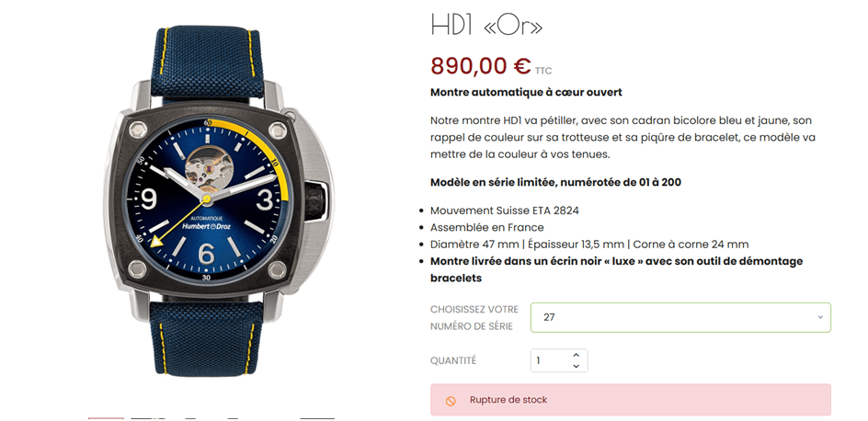Click the Mouvement Suisse ETA 2824 bullet

(505, 210)
